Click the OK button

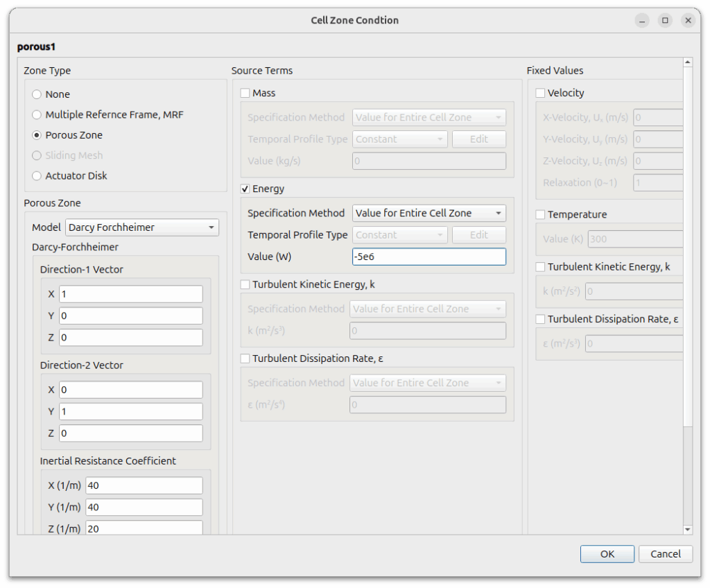click(607, 553)
